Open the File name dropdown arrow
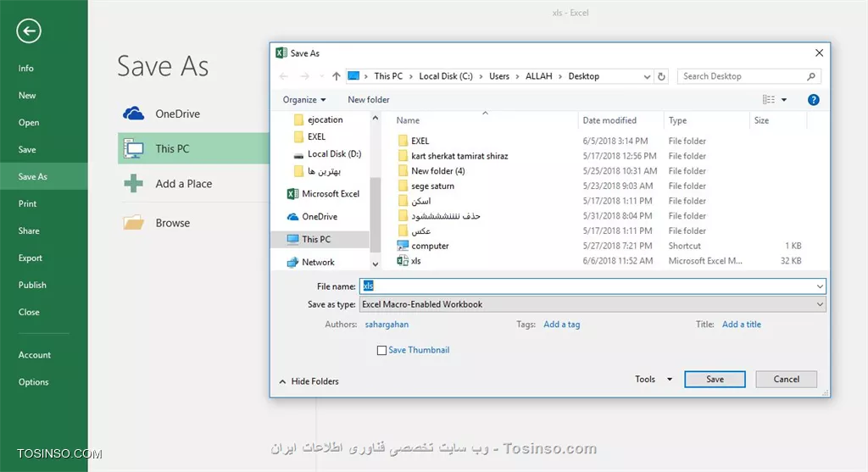Screen dimensions: 868x472 point(820,286)
